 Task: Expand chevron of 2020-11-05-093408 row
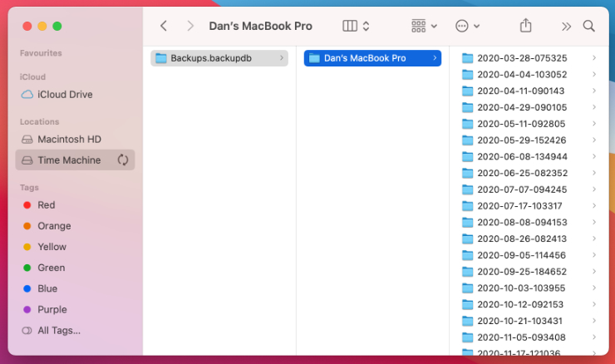(594, 337)
